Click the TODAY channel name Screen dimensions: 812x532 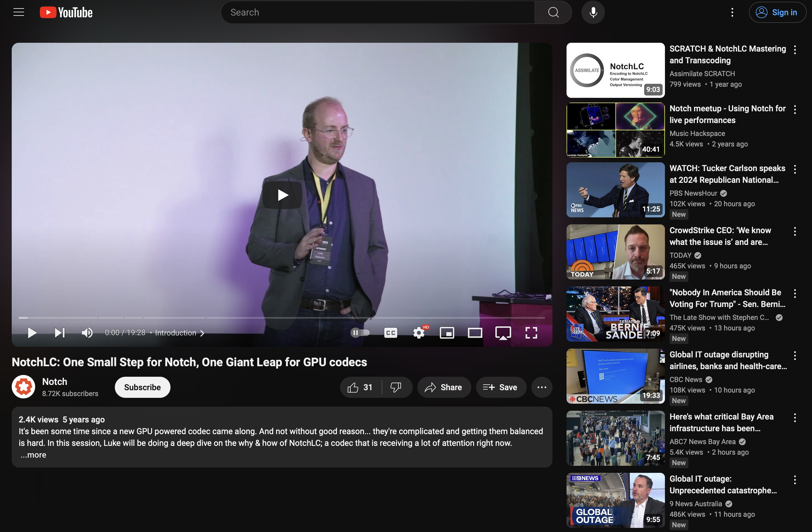(x=680, y=255)
